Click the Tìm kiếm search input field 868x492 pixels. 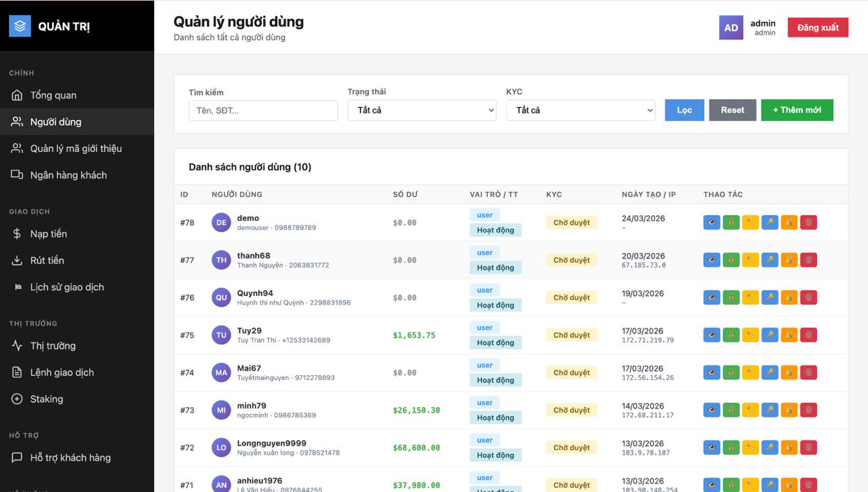click(263, 111)
